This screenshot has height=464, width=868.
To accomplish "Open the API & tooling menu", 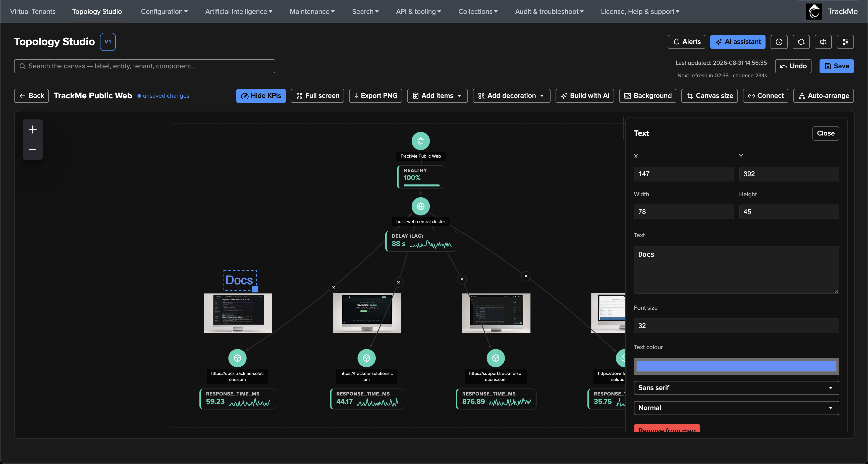I will pyautogui.click(x=418, y=12).
